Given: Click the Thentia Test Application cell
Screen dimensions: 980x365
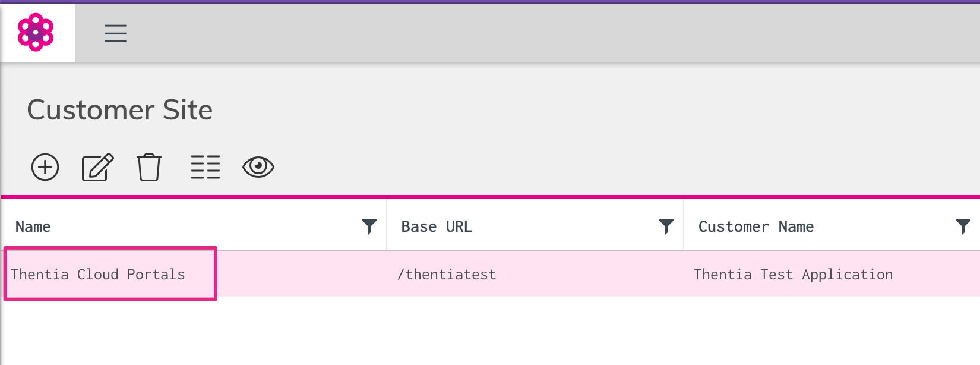Looking at the screenshot, I should pos(793,274).
